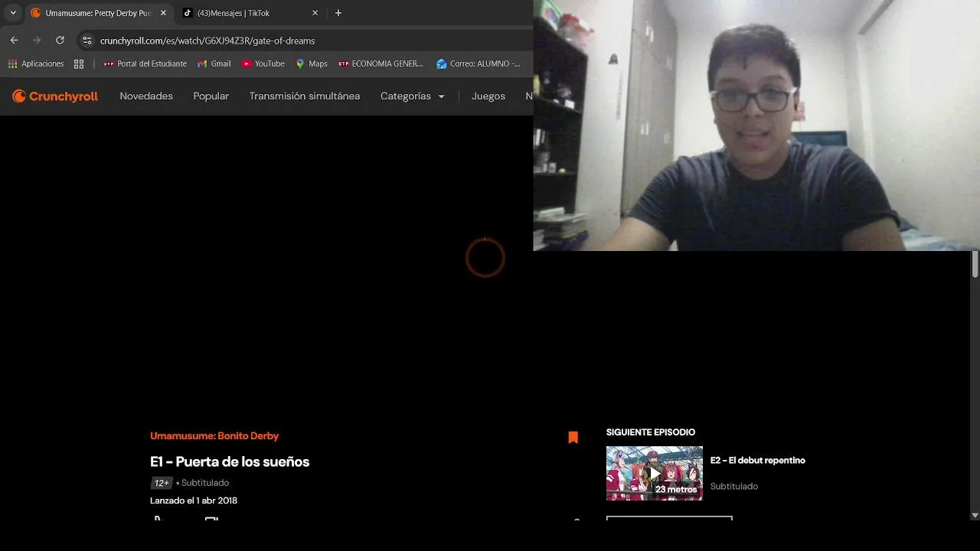Play next episode thumbnail E2
The height and width of the screenshot is (551, 980).
tap(655, 474)
